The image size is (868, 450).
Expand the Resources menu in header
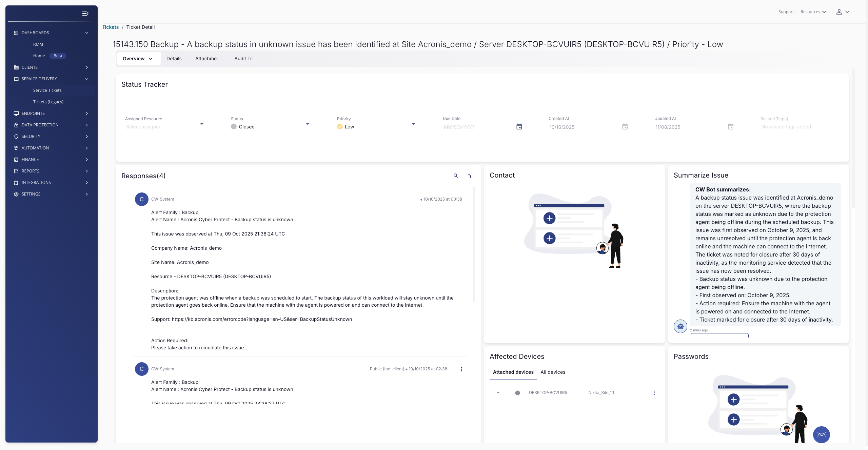click(813, 12)
